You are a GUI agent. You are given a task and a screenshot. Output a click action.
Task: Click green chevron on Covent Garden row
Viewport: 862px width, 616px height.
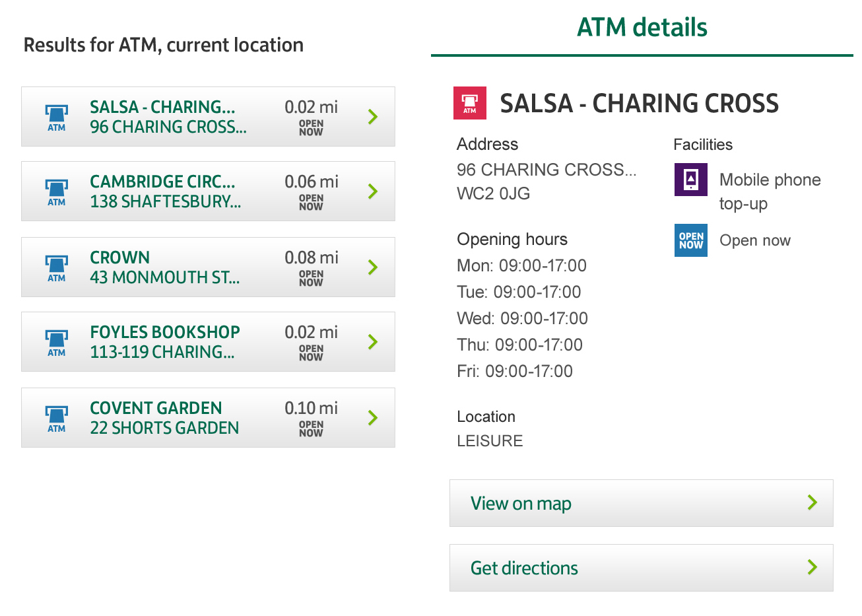pyautogui.click(x=373, y=418)
